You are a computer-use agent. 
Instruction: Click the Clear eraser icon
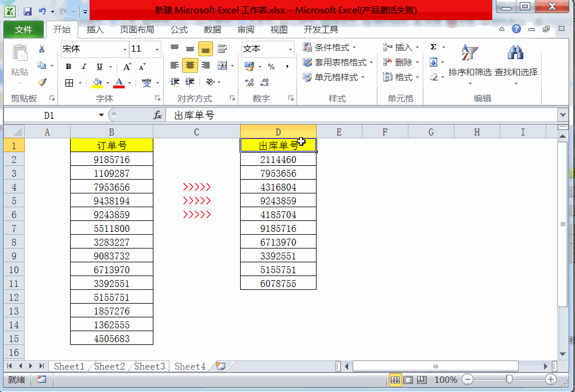point(434,77)
